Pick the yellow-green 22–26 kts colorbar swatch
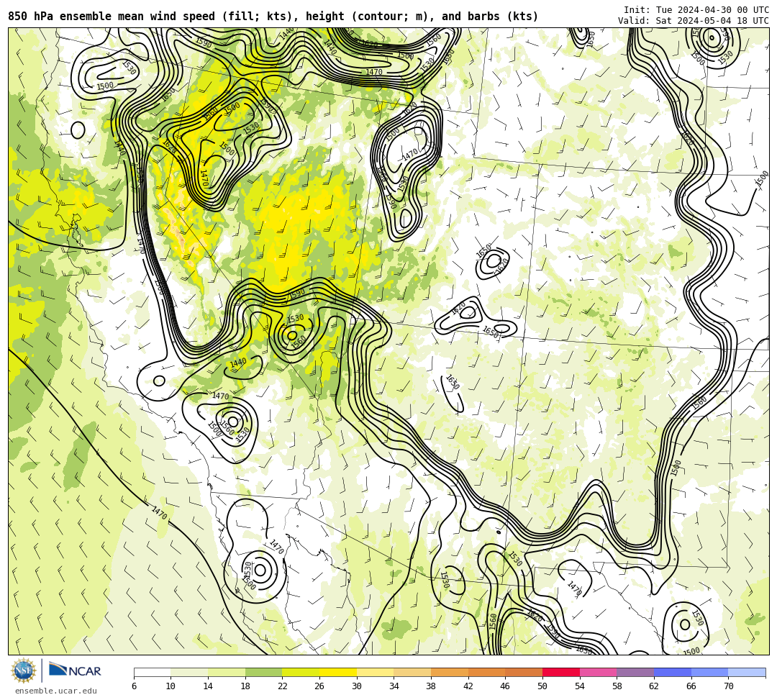Screen dimensions: 777x700 pos(301,672)
